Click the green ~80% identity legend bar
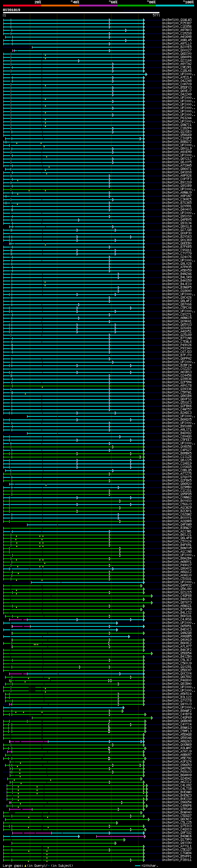The image size is (197, 868). [137, 6]
